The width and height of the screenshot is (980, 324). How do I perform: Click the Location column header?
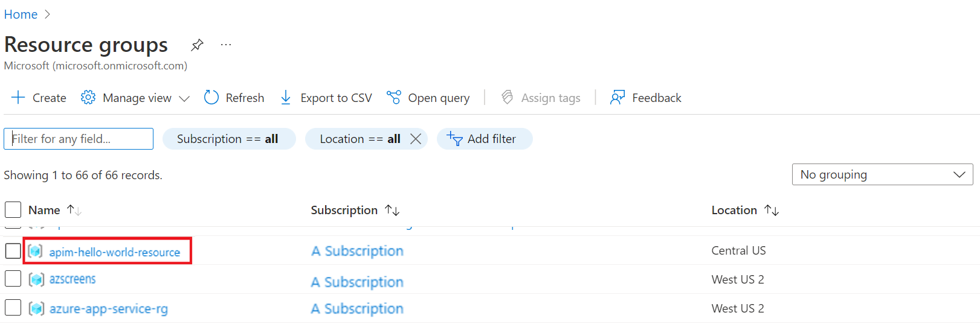click(734, 210)
